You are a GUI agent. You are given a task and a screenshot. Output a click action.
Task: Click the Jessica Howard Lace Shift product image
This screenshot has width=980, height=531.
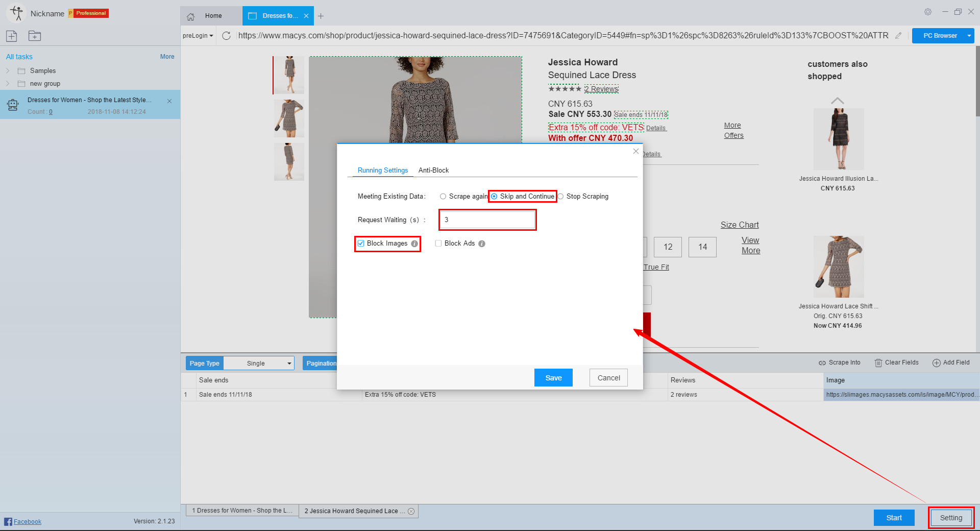[838, 267]
